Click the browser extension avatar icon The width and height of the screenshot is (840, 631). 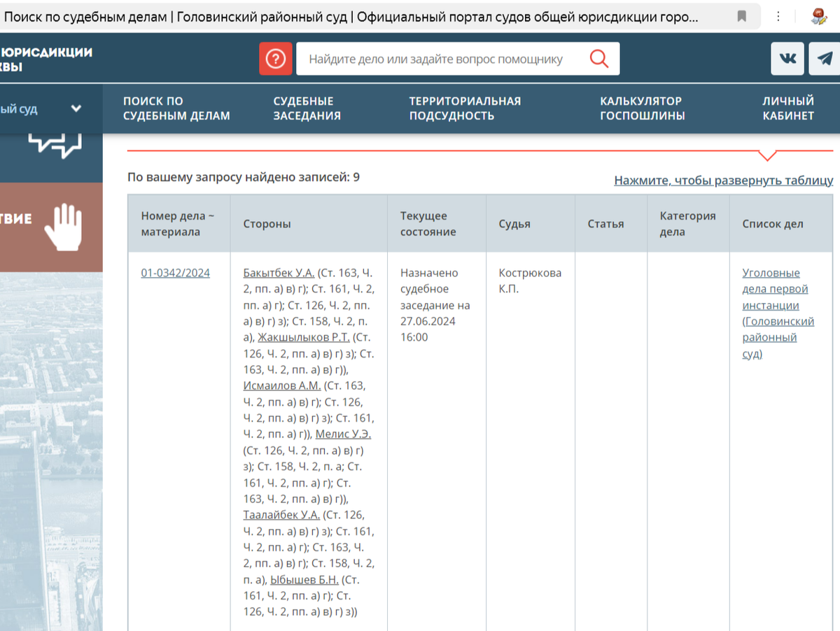[818, 16]
